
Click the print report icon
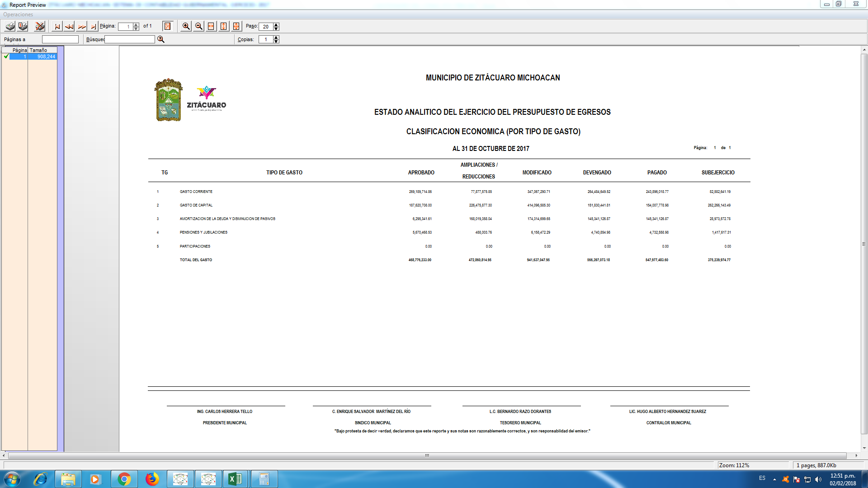[x=10, y=26]
